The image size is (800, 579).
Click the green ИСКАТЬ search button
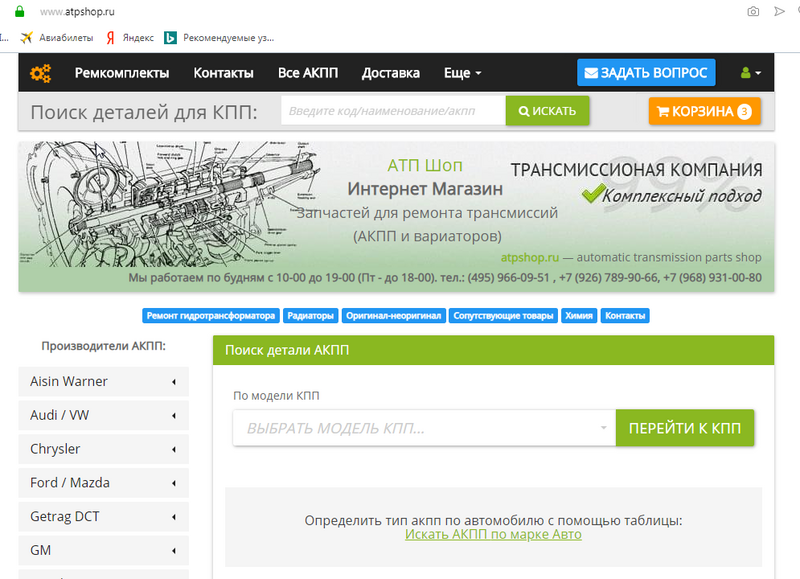click(x=547, y=111)
